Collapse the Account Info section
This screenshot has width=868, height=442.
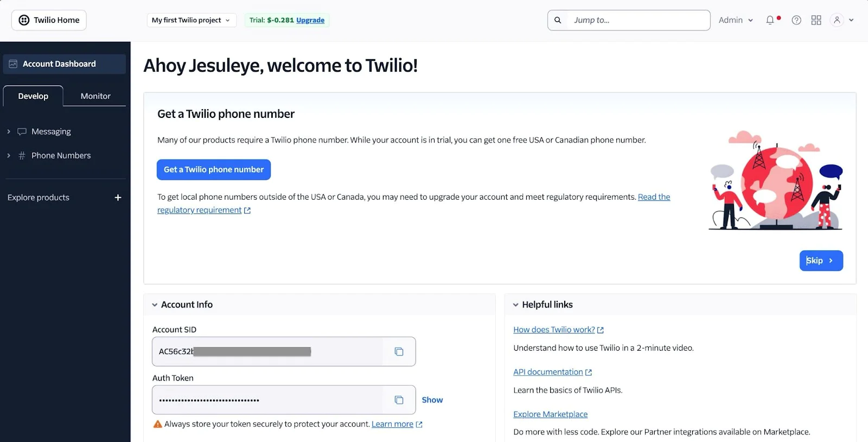pyautogui.click(x=155, y=305)
